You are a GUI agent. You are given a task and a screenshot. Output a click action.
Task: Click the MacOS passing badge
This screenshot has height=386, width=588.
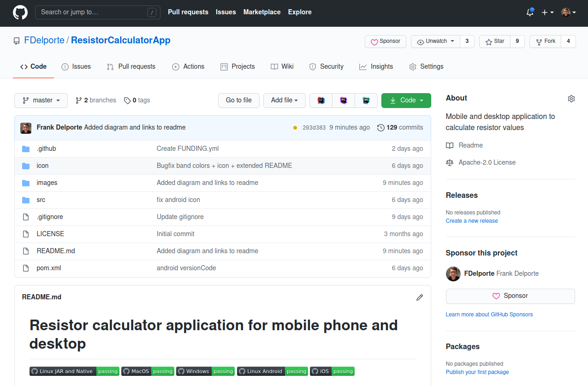148,371
